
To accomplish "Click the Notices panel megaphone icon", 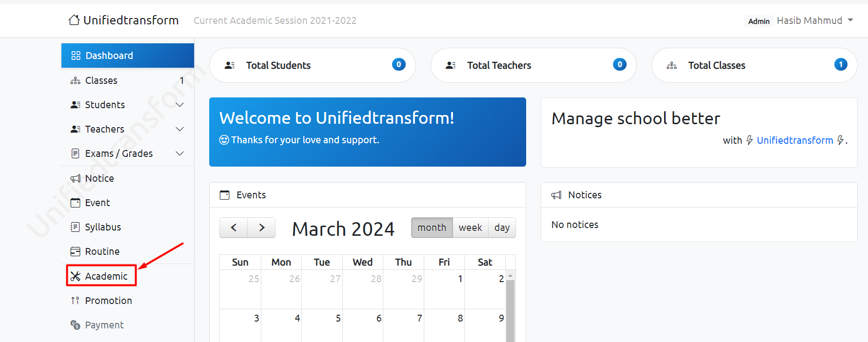I will (x=556, y=195).
